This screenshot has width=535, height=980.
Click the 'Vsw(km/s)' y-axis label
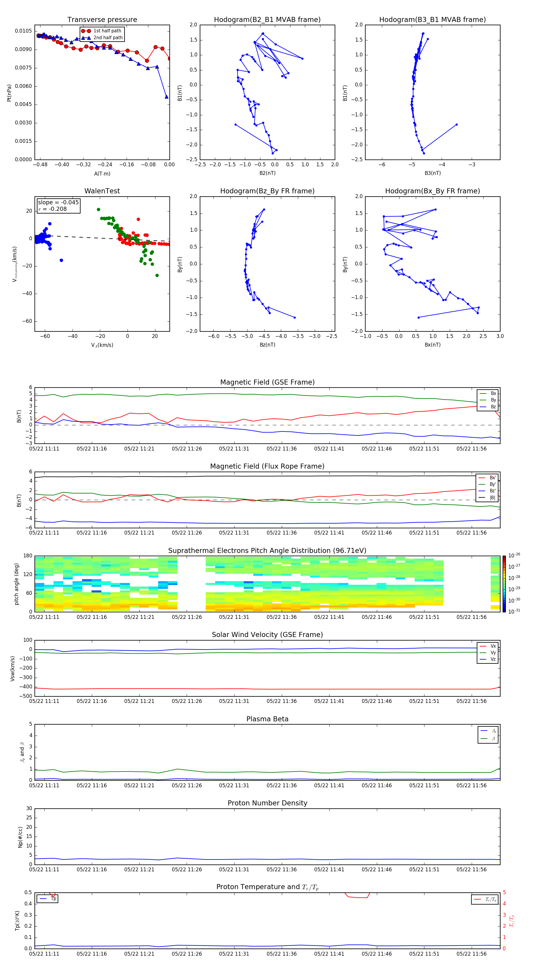tap(12, 668)
